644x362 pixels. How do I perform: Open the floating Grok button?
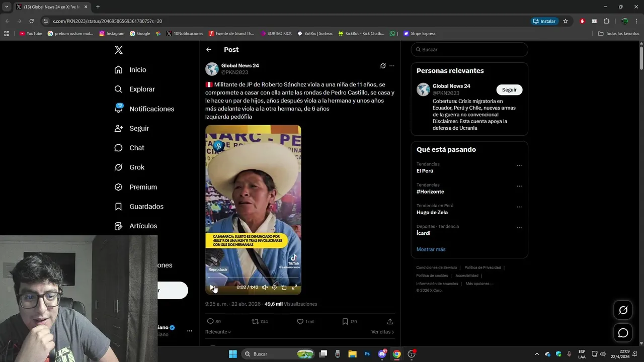[623, 310]
